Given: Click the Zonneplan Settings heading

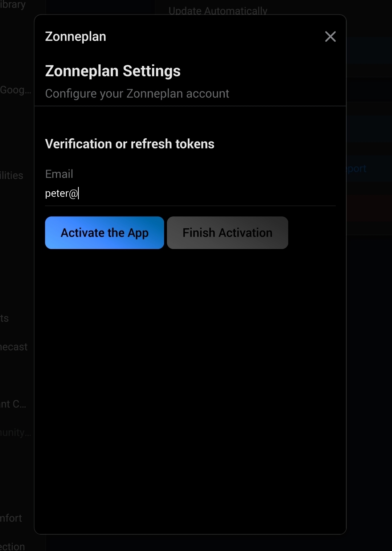Looking at the screenshot, I should click(x=113, y=71).
